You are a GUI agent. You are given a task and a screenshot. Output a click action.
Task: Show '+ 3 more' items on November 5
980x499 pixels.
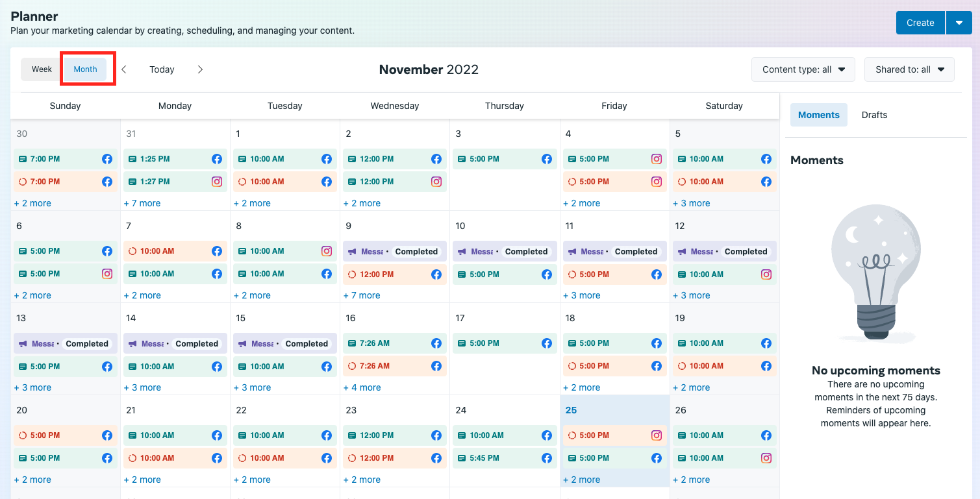[691, 203]
